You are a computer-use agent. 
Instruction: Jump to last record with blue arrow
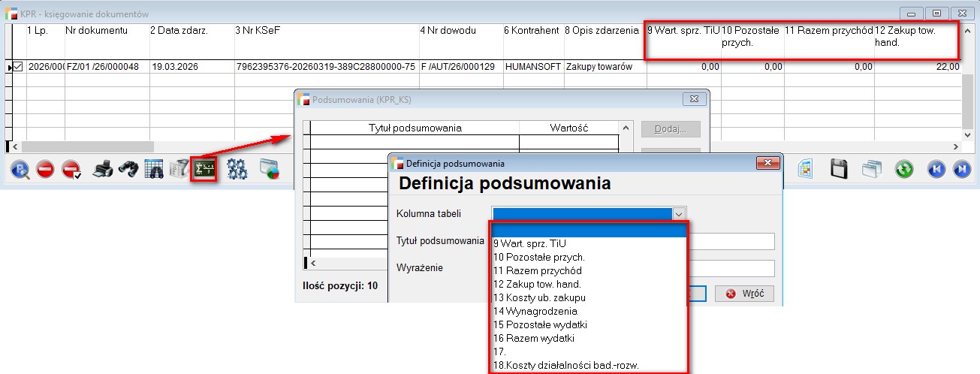click(962, 169)
